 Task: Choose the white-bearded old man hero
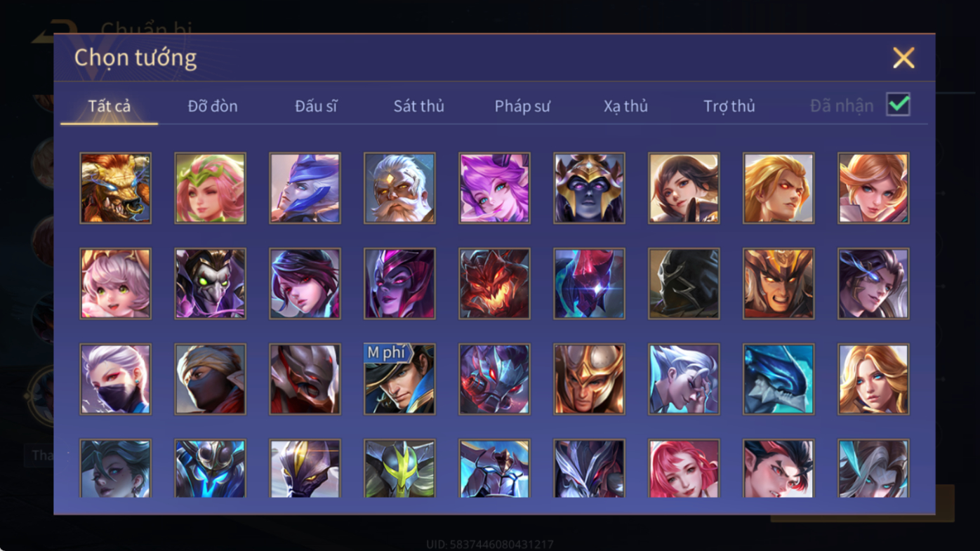pos(399,188)
